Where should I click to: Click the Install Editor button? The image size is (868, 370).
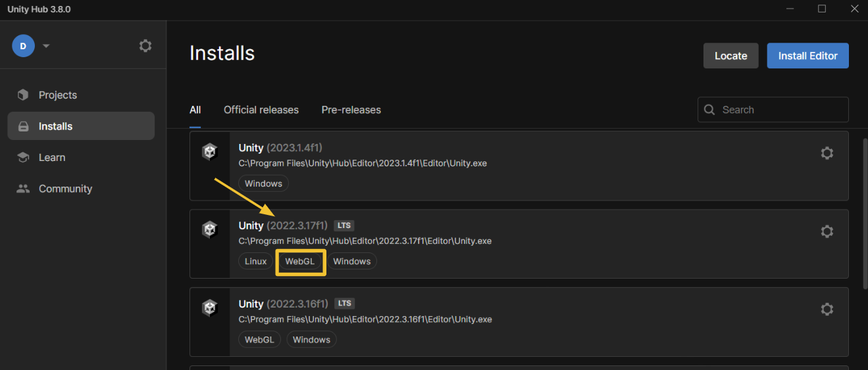point(807,56)
